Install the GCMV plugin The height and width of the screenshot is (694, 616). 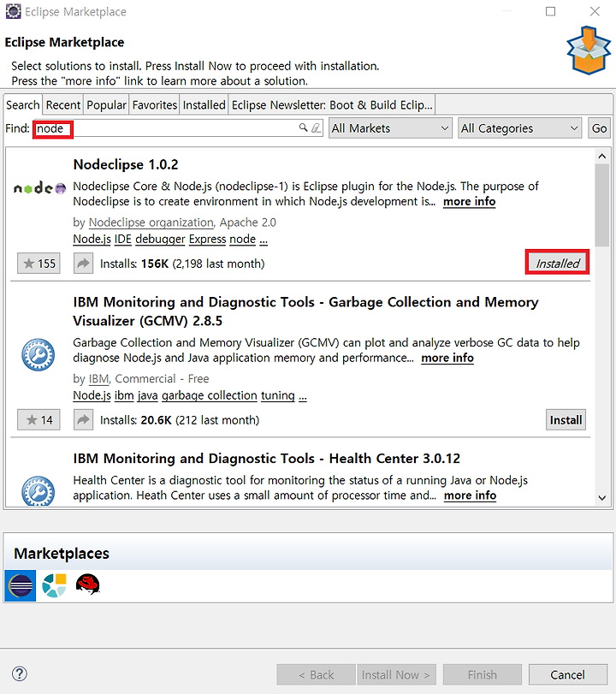tap(566, 419)
